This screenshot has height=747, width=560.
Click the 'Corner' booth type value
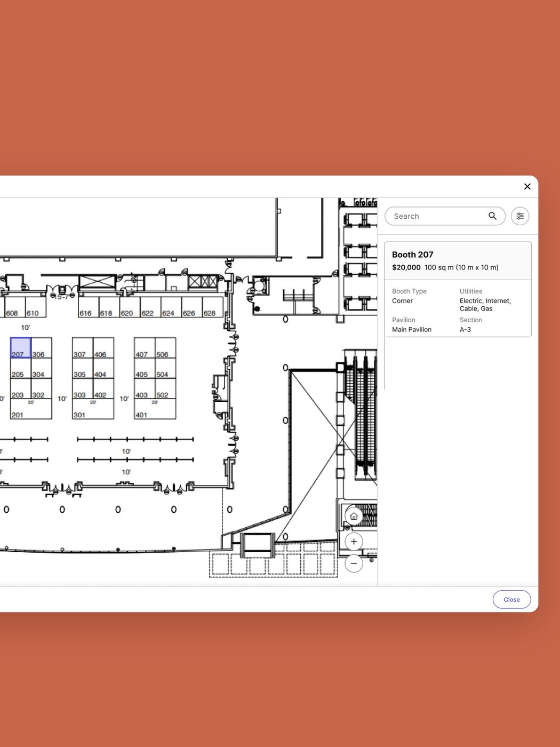[x=402, y=301]
